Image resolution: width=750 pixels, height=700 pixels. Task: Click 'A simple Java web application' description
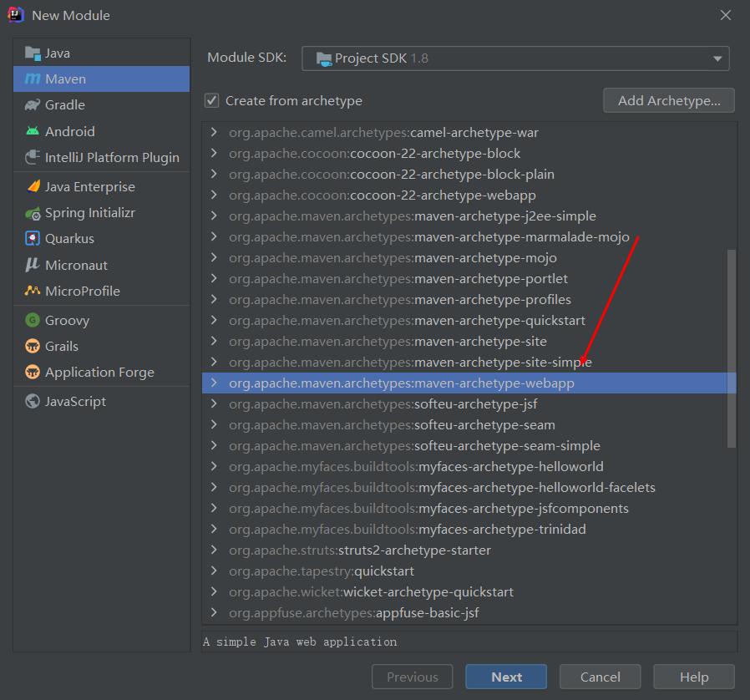300,642
